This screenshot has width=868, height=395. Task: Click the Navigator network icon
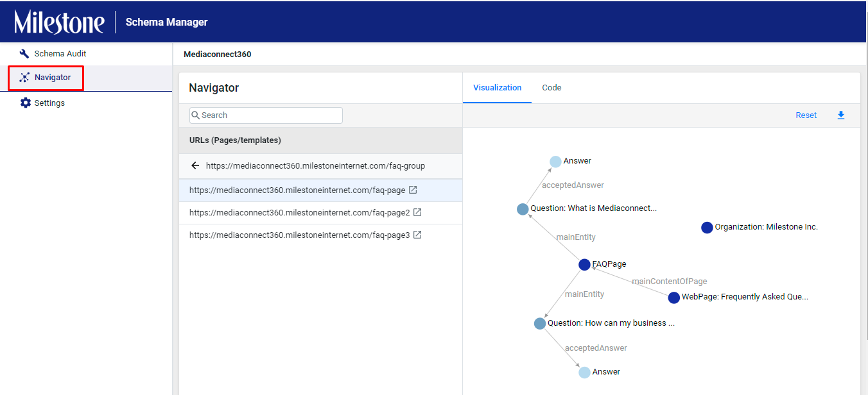24,78
